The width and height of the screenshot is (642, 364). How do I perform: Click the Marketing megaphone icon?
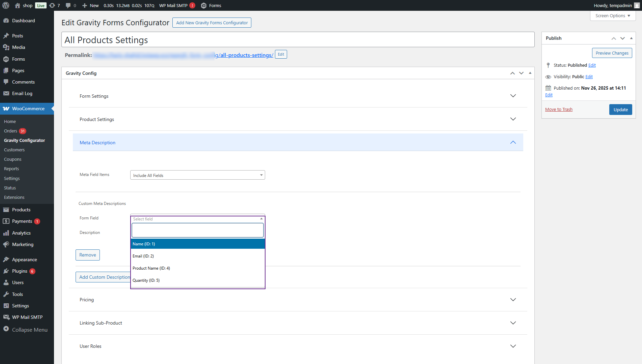(x=6, y=244)
